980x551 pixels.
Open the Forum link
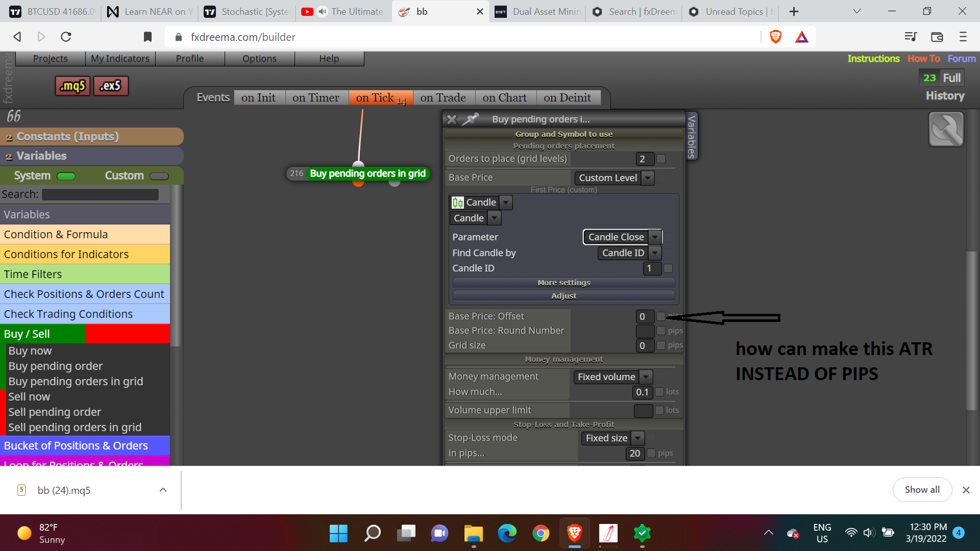(962, 59)
